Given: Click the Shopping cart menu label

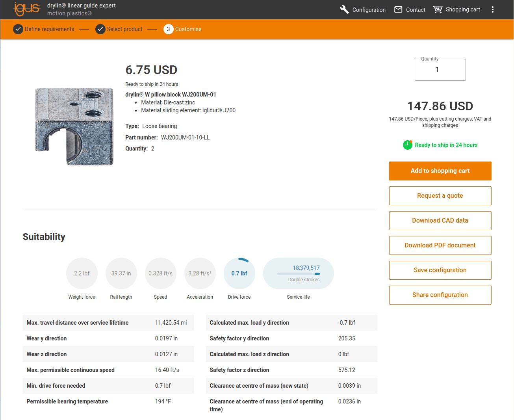Looking at the screenshot, I should click(x=463, y=9).
